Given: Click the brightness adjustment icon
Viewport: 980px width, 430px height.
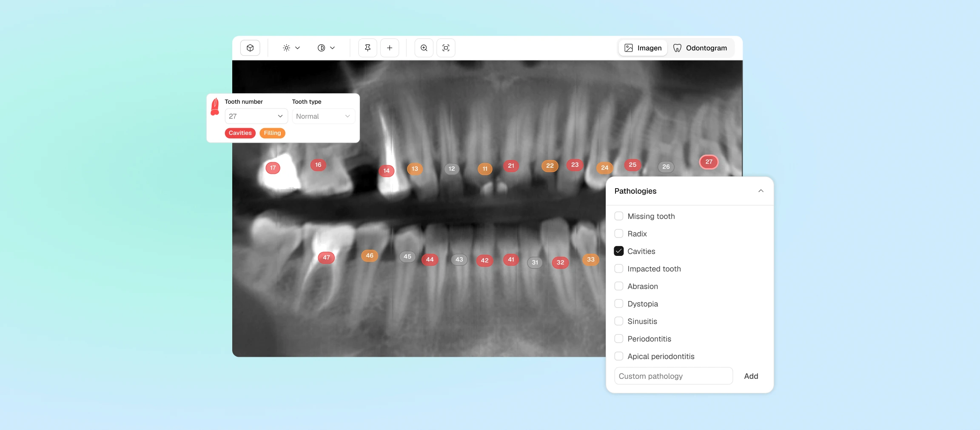Looking at the screenshot, I should (286, 48).
